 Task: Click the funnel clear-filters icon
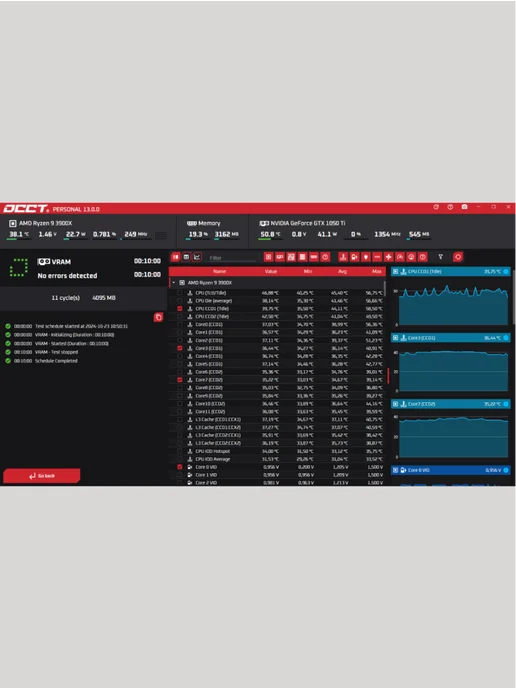click(441, 257)
